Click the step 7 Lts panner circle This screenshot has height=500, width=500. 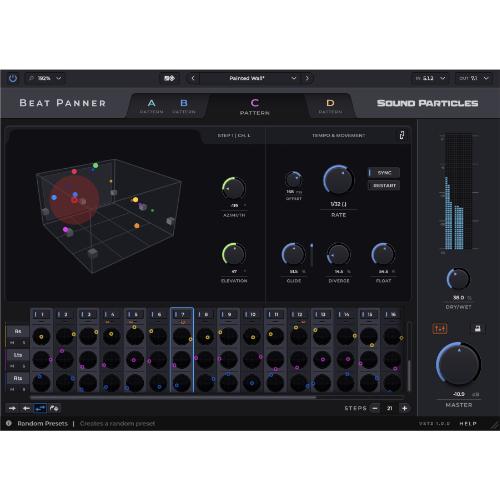[182, 360]
